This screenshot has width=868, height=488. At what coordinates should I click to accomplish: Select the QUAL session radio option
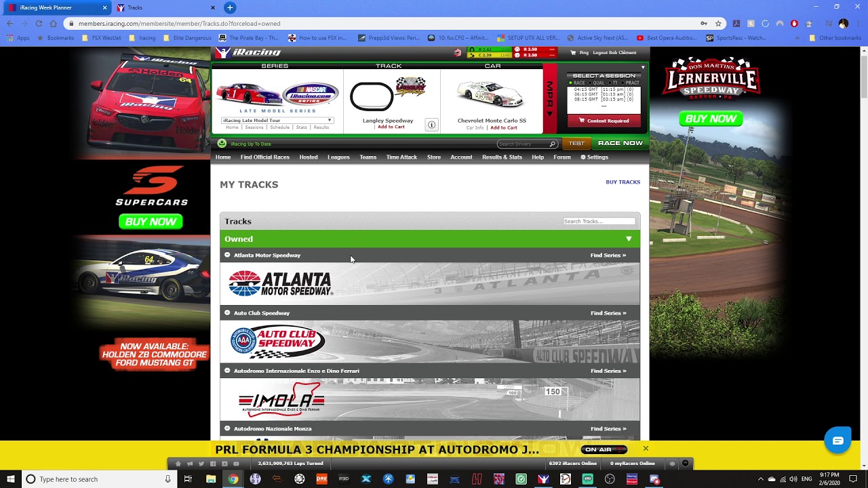(x=591, y=83)
